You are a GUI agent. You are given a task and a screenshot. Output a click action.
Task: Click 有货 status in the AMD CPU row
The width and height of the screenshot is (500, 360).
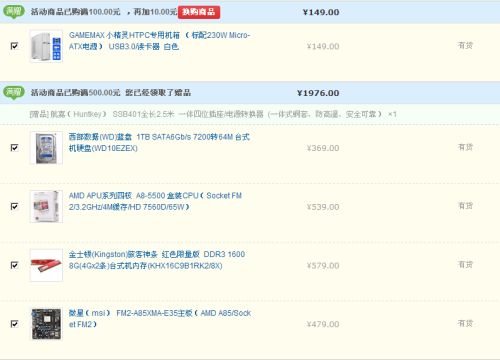465,206
